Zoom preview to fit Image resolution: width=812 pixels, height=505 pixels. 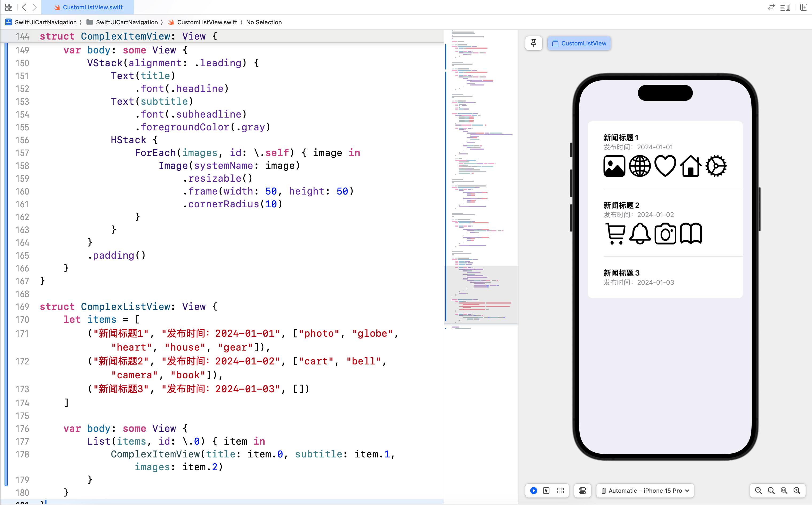pyautogui.click(x=784, y=490)
